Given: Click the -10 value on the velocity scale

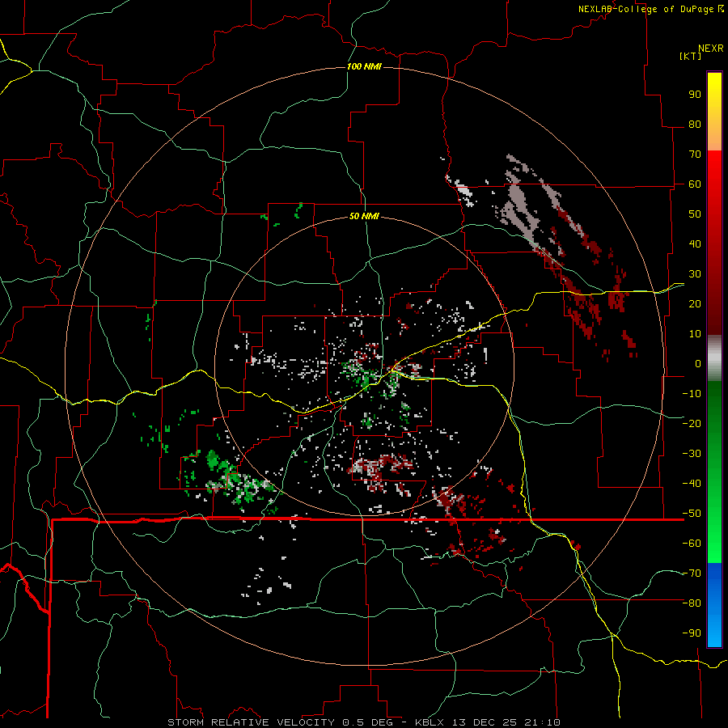Looking at the screenshot, I should [692, 394].
